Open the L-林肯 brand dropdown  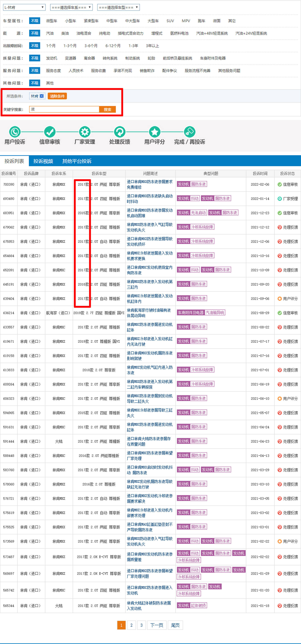click(x=24, y=7)
